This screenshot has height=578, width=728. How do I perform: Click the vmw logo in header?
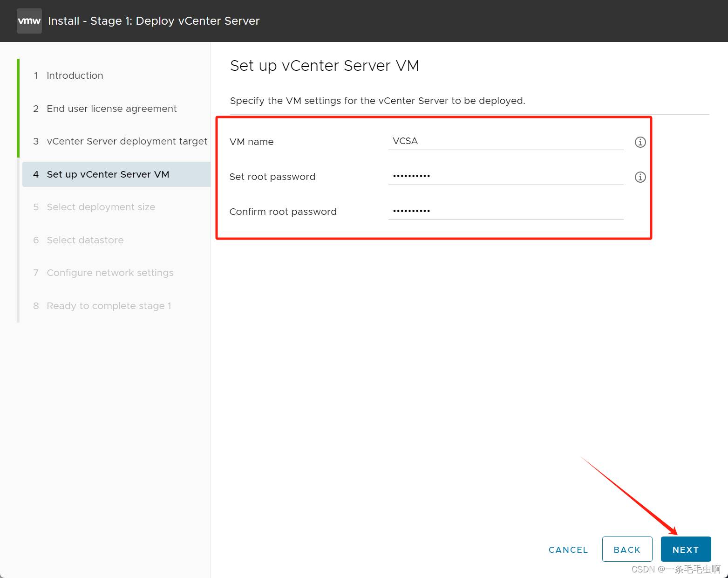[29, 21]
